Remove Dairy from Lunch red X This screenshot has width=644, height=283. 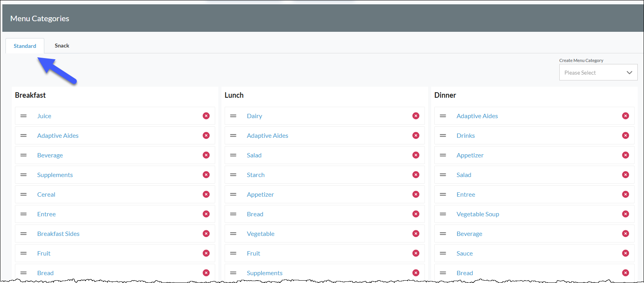tap(416, 116)
